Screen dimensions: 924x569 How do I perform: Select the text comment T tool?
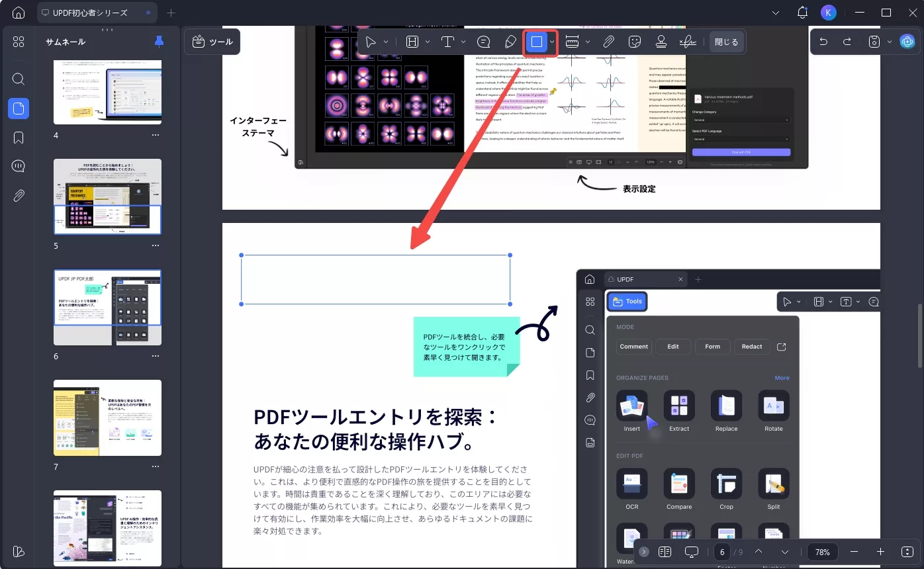[447, 42]
